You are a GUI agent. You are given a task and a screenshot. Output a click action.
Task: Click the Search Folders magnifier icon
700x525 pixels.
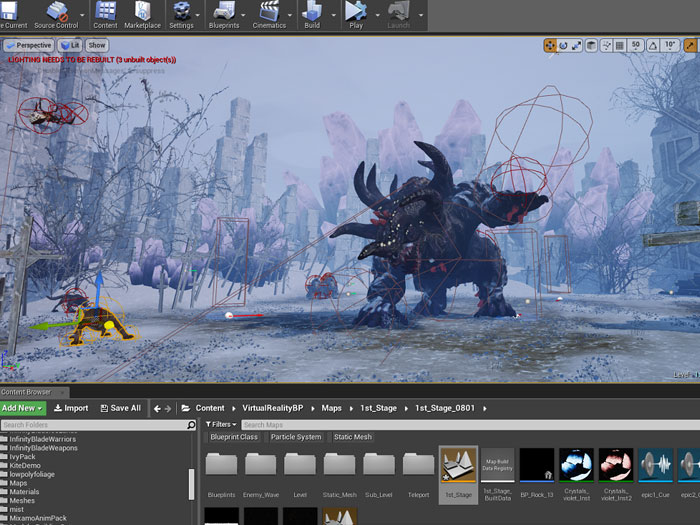[x=191, y=425]
